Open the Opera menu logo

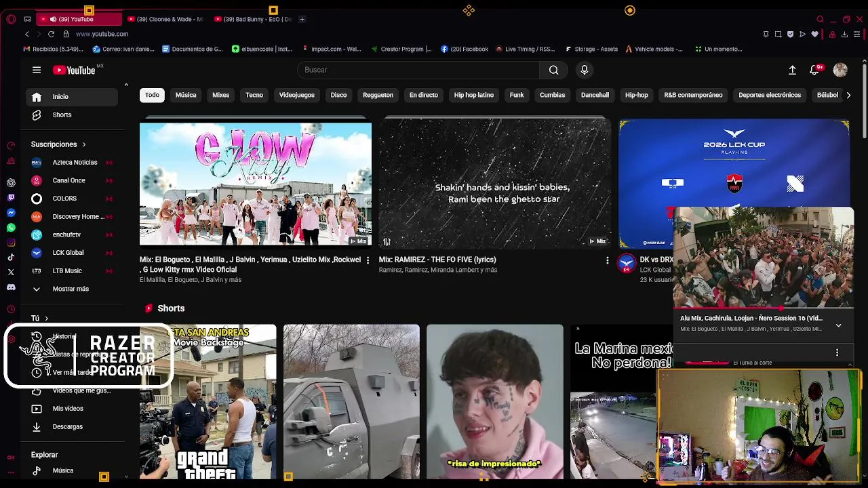(10, 19)
